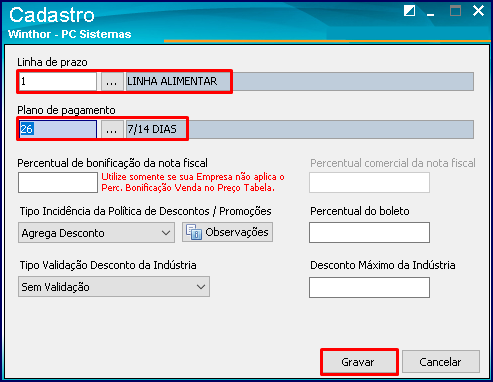The image size is (493, 382).
Task: Click the Gravar button
Action: coord(359,362)
